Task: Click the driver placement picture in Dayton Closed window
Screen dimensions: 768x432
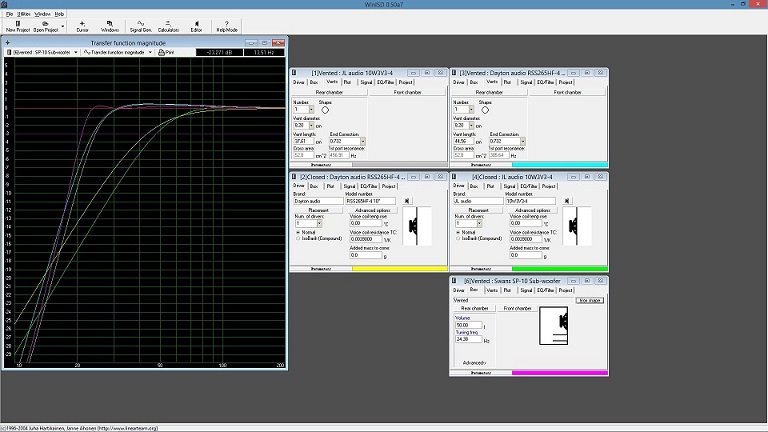Action: click(x=417, y=226)
